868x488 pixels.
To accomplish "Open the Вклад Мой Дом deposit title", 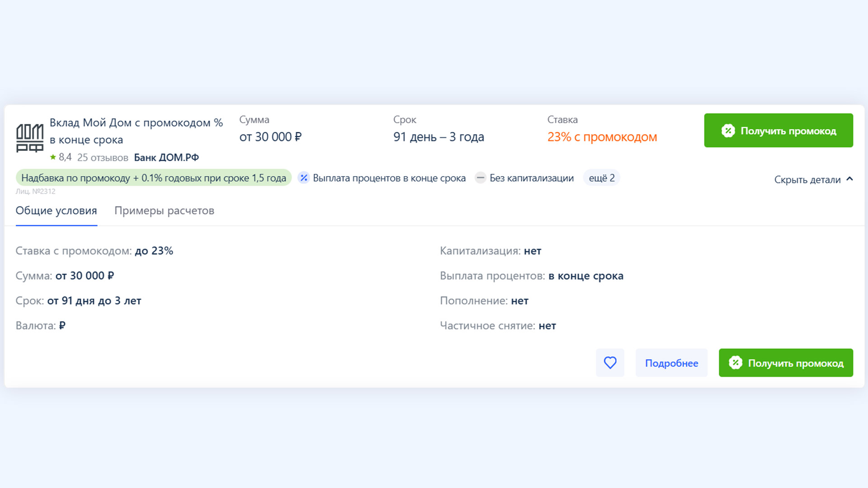I will [x=136, y=131].
